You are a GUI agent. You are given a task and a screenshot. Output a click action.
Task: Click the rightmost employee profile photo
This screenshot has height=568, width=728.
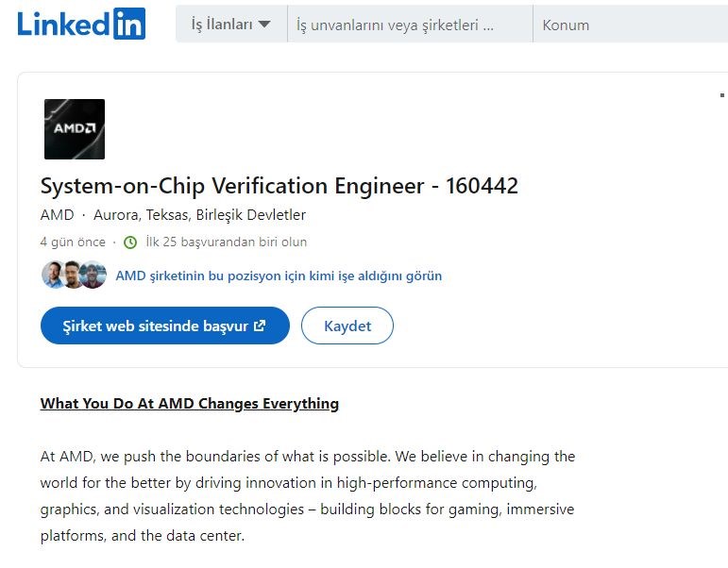(x=93, y=275)
